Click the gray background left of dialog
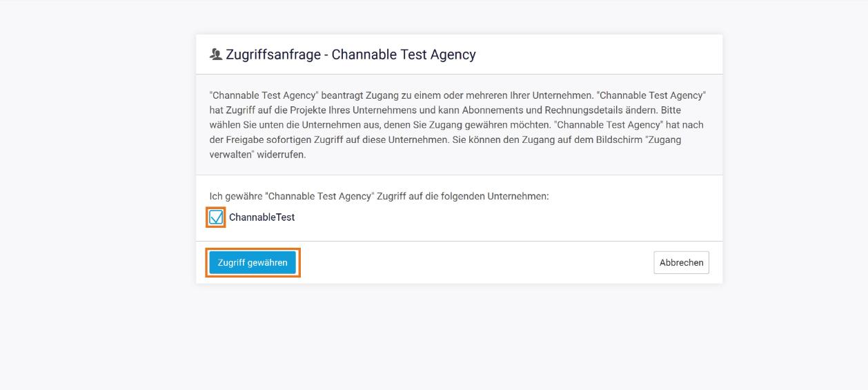Image resolution: width=868 pixels, height=390 pixels. coord(97,195)
